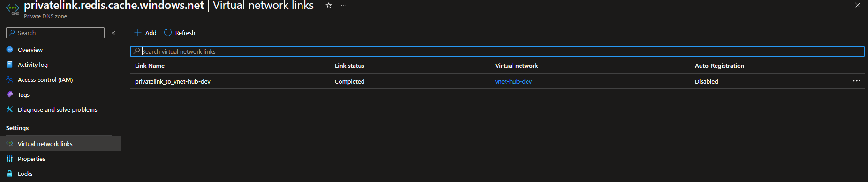The height and width of the screenshot is (182, 868).
Task: Select Virtual network links menu item
Action: point(60,144)
